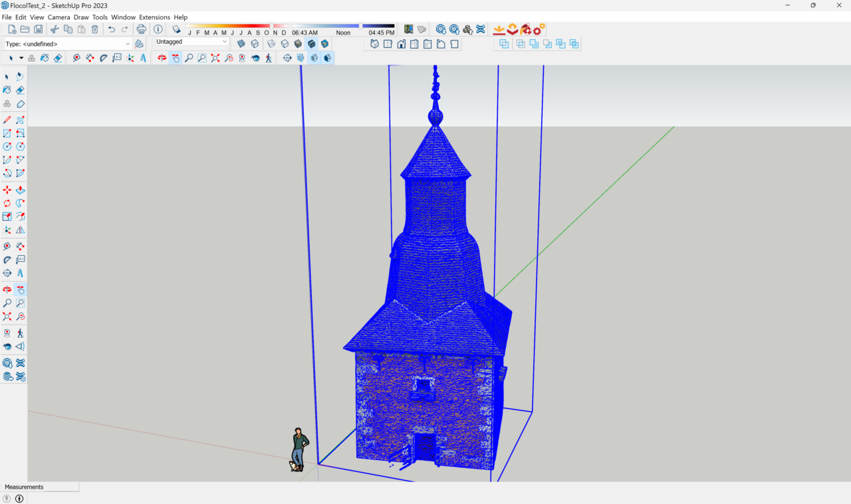Activate Walk tool in top toolbar

point(269,58)
